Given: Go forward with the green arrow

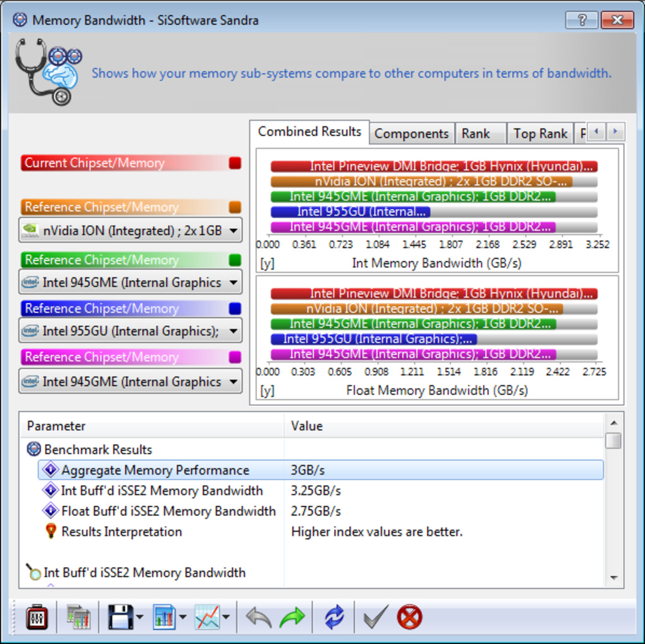Looking at the screenshot, I should click(292, 617).
